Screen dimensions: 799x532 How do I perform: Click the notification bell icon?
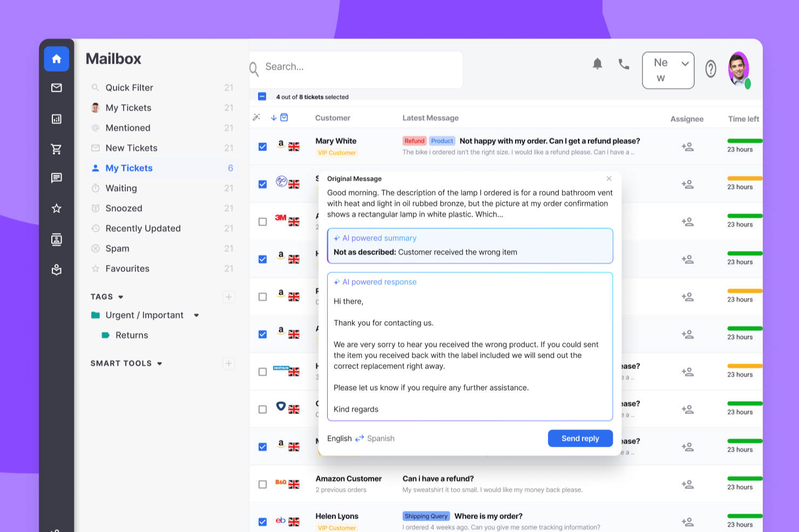coord(597,63)
